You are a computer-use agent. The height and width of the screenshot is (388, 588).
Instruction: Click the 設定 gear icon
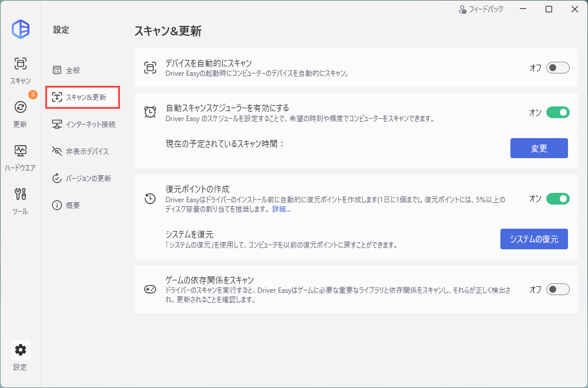20,350
